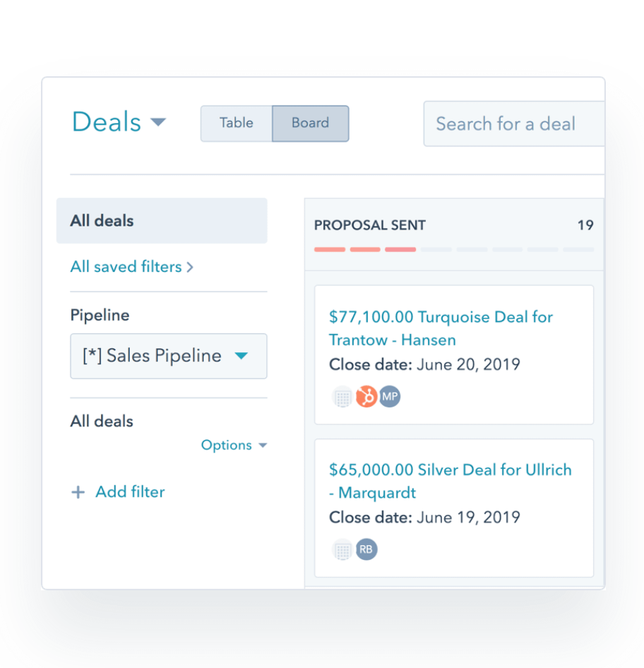Expand the Options dropdown

click(x=234, y=445)
